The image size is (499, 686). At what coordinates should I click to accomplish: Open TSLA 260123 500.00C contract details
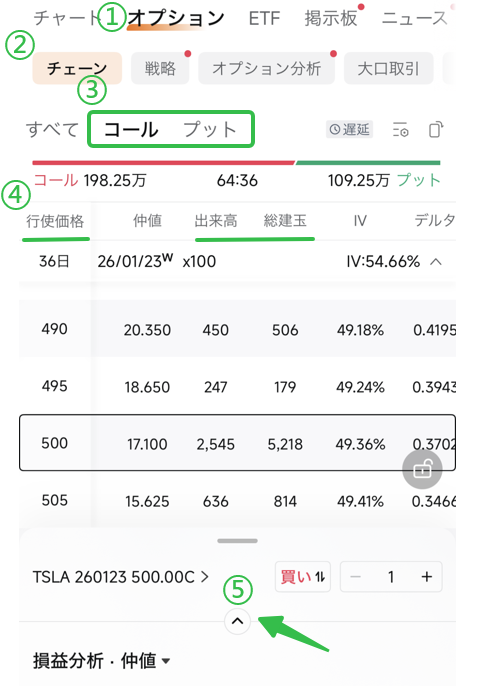pyautogui.click(x=121, y=577)
